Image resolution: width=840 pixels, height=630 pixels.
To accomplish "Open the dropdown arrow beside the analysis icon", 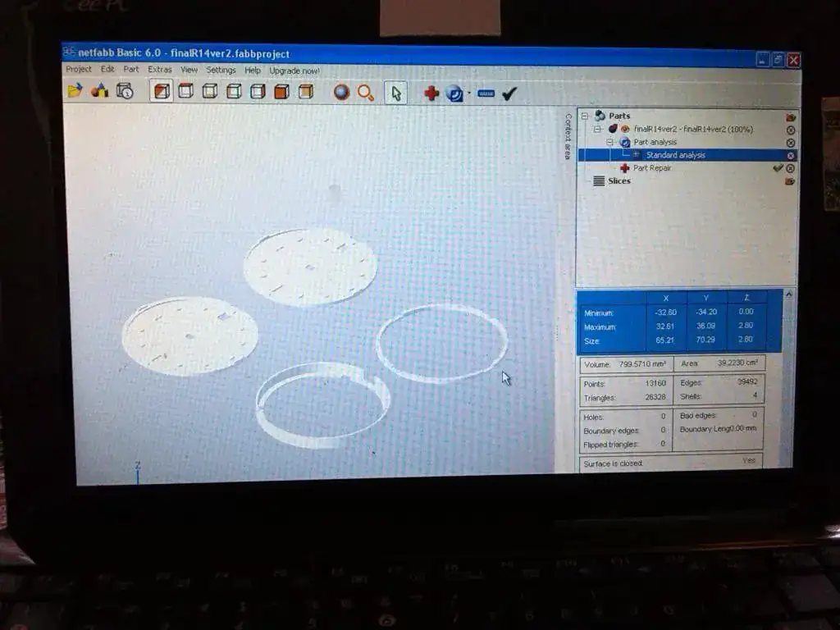I will point(469,94).
